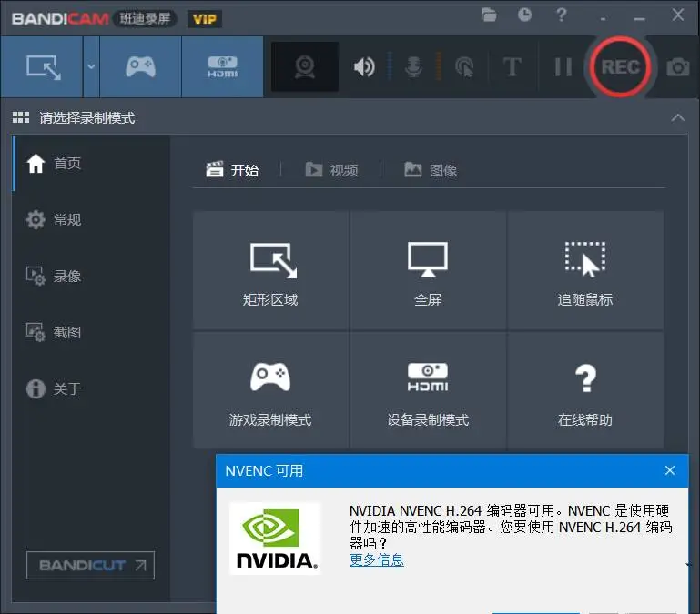This screenshot has width=700, height=614.
Task: Open dropdown arrow beside rectangle mode
Action: coord(91,67)
